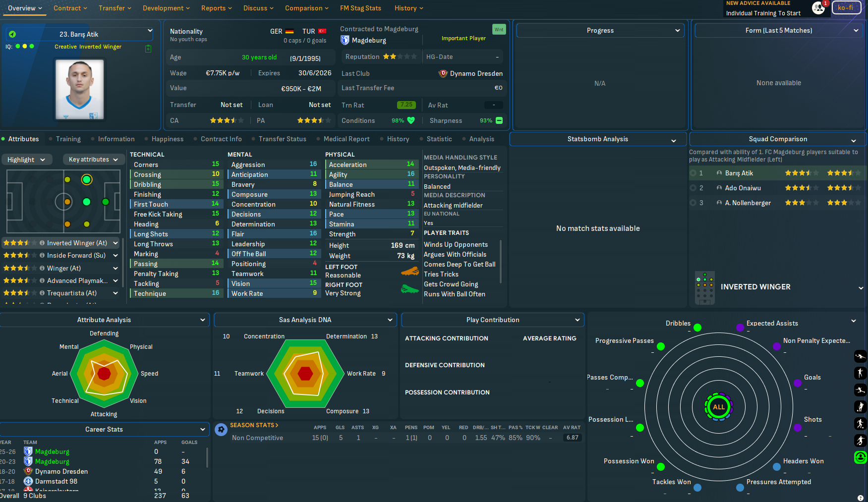Image resolution: width=868 pixels, height=502 pixels.
Task: Click the first player-pose icon, the diving figure
Action: [x=861, y=356]
